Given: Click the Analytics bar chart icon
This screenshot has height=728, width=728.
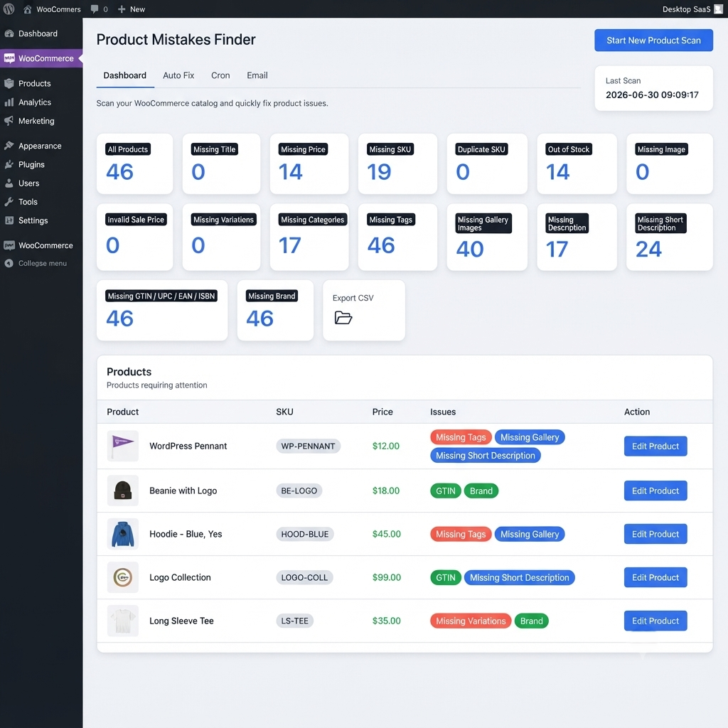Looking at the screenshot, I should point(9,102).
